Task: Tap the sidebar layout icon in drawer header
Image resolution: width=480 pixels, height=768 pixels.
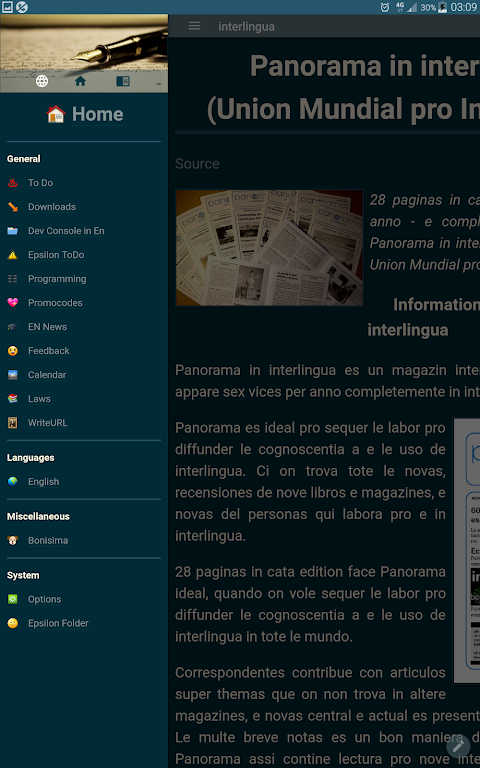Action: [x=123, y=81]
